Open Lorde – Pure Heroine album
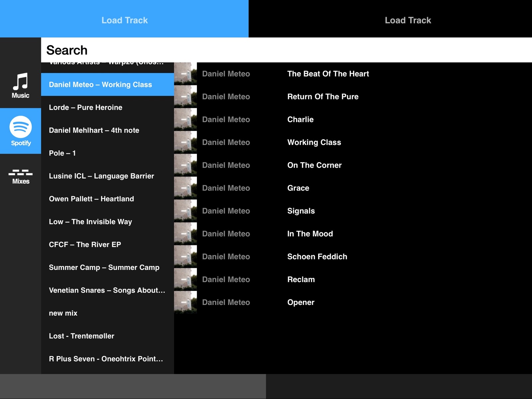The width and height of the screenshot is (532, 399). tap(107, 107)
